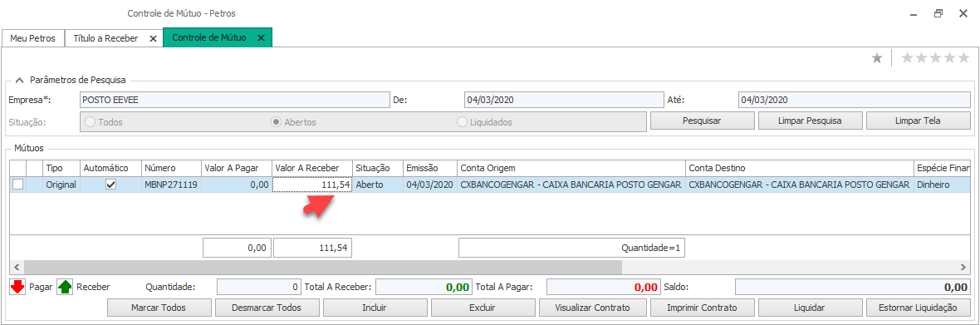Click the horizontal scrollbar thumb of the Mútuos grid

pyautogui.click(x=322, y=267)
